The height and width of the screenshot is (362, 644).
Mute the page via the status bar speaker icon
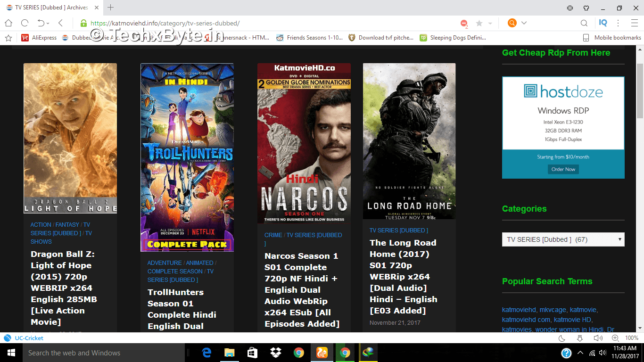(x=598, y=338)
